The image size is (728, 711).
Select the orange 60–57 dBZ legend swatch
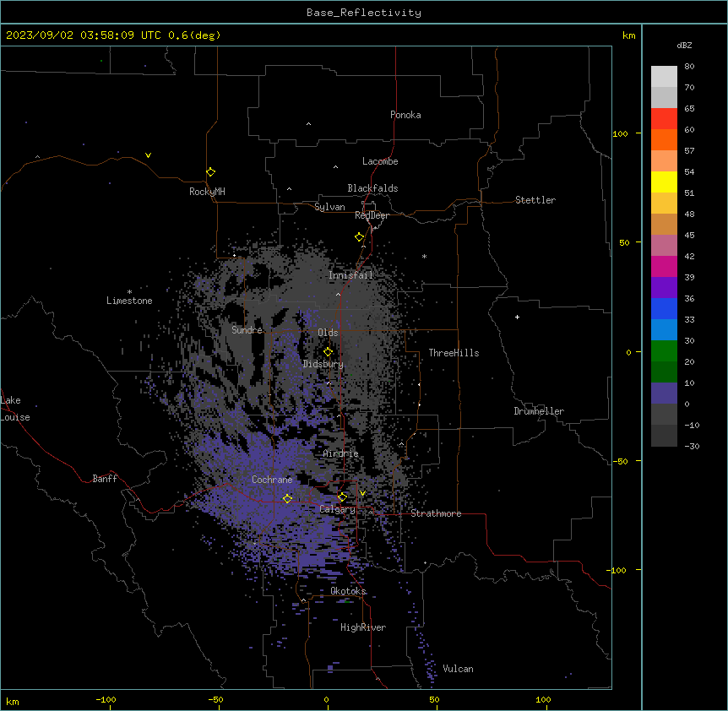(x=664, y=139)
